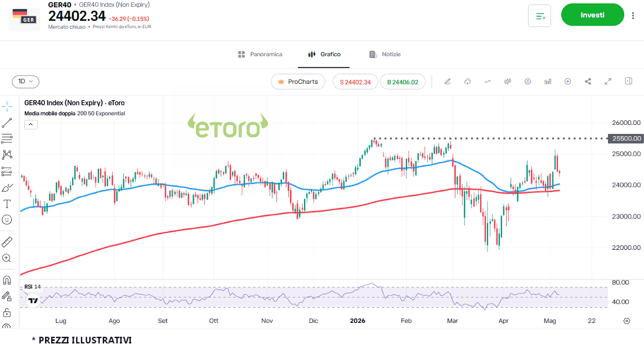Open the indicators bar chart icon
This screenshot has height=346, width=644.
[548, 82]
